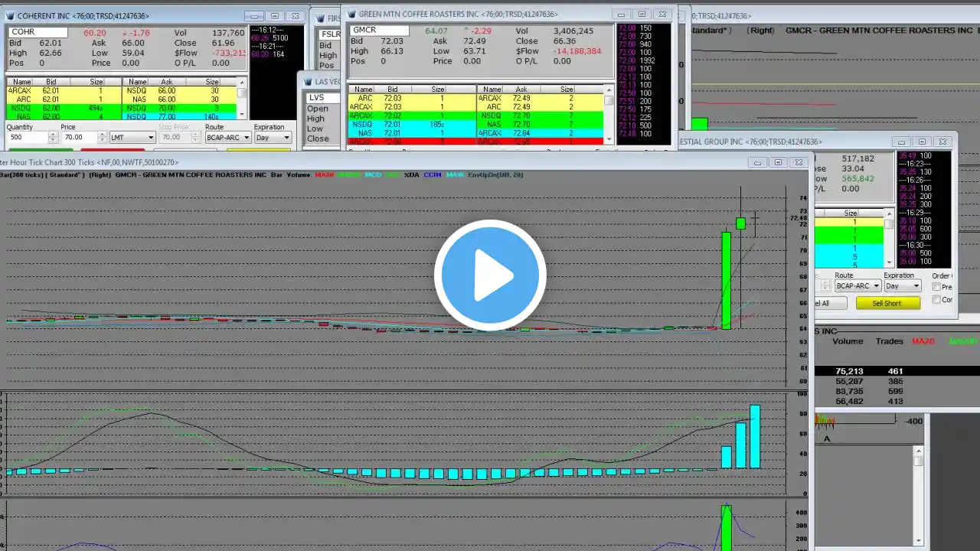Sort by Ask column in GMCR window
980x551 pixels.
pos(521,90)
